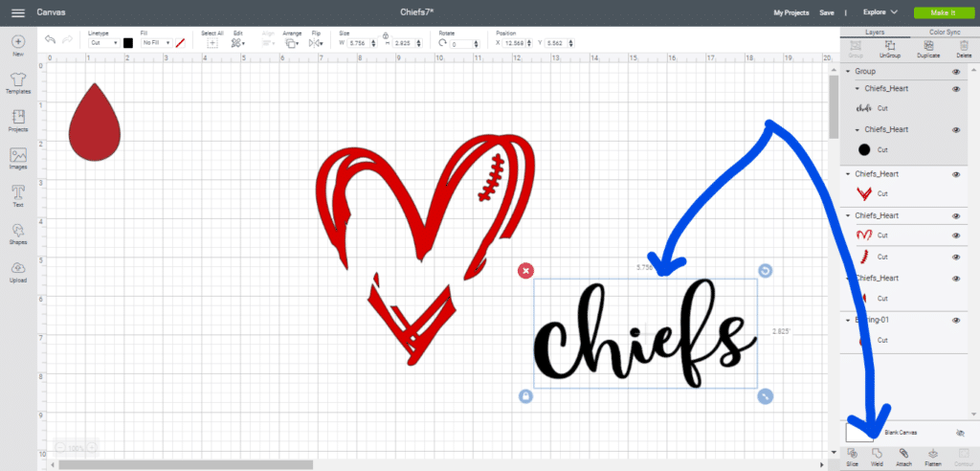Hide the heart outline Cut layer
The height and width of the screenshot is (471, 980).
956,235
